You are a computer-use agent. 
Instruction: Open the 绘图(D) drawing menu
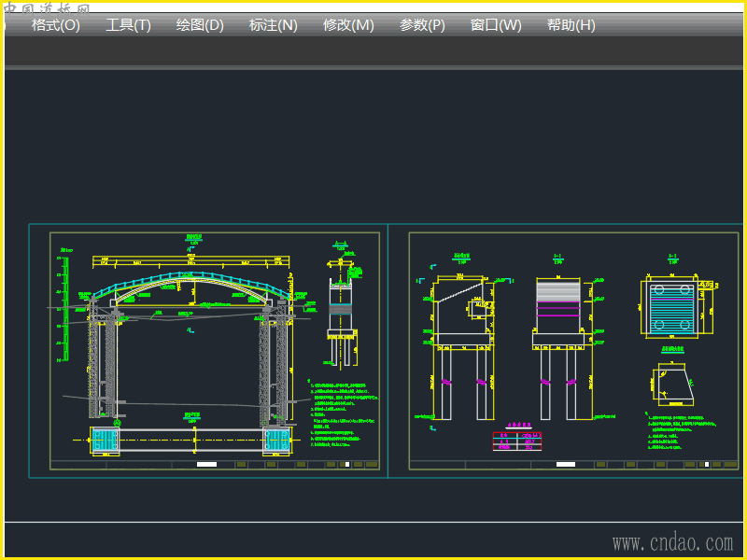(200, 25)
